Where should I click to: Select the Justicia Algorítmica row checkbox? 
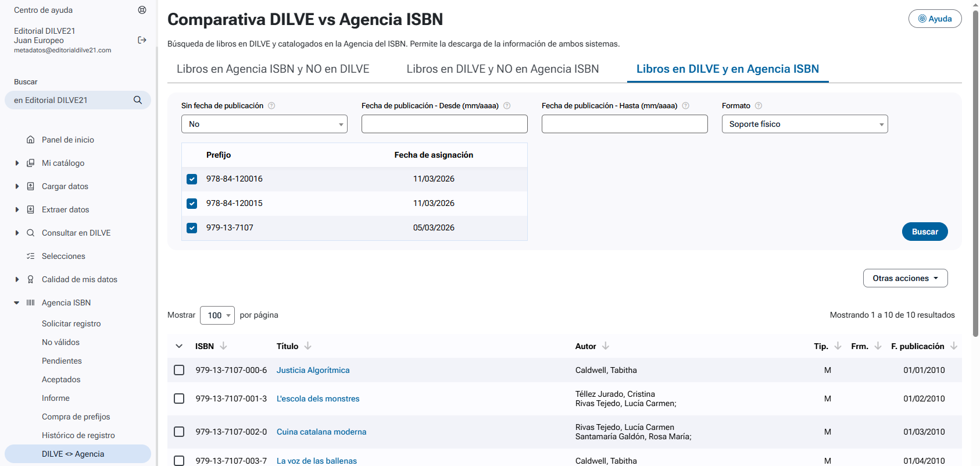(x=179, y=370)
